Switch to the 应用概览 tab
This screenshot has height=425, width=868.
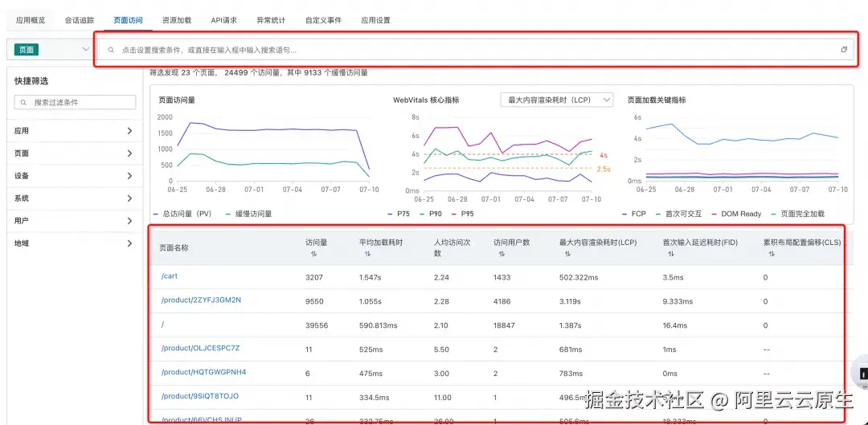point(31,20)
